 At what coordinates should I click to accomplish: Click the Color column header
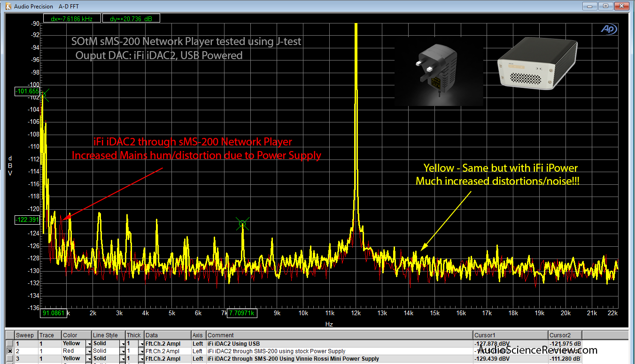click(77, 335)
